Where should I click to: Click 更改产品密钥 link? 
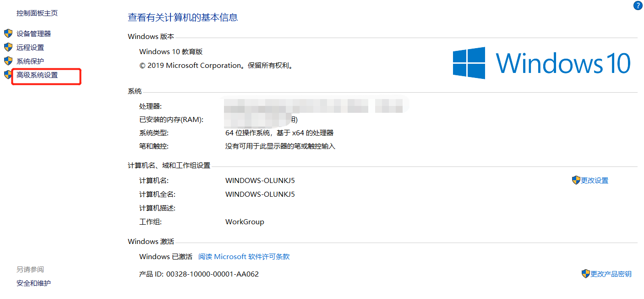pos(611,274)
